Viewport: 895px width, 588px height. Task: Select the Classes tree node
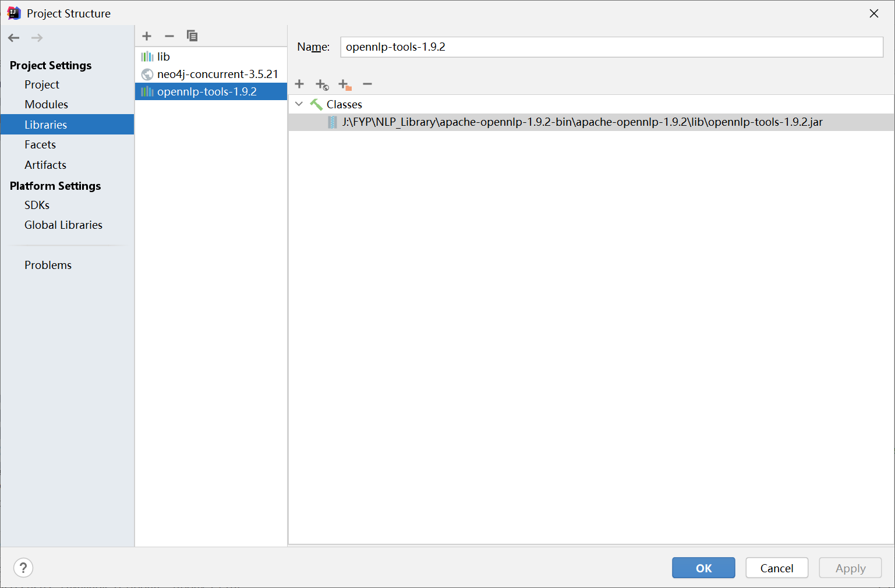[344, 104]
